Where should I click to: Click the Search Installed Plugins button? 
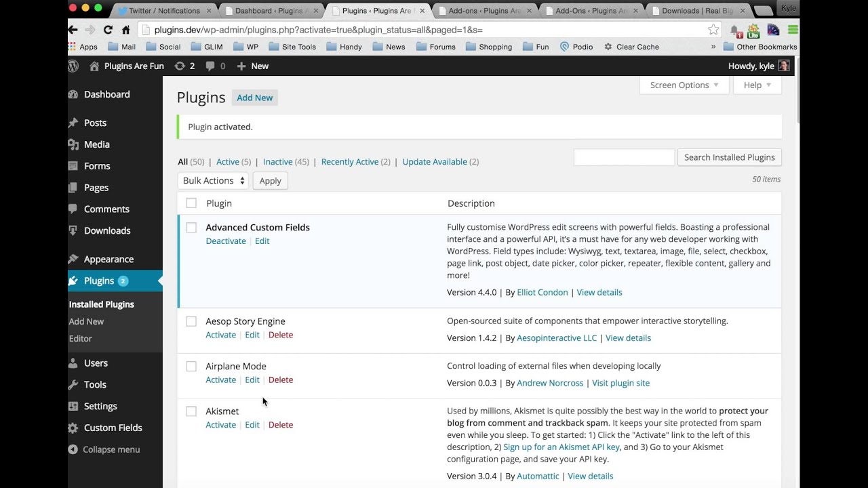click(x=730, y=157)
